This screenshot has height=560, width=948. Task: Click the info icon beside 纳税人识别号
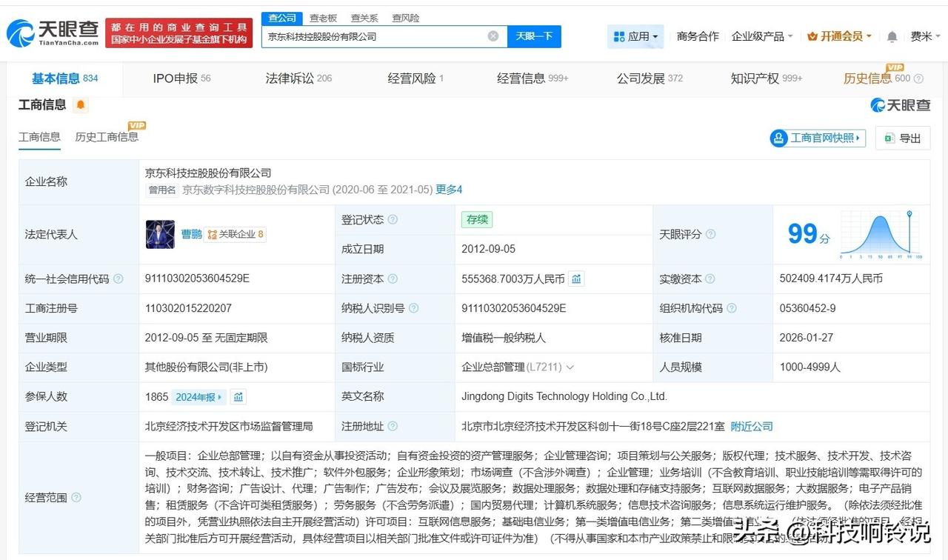[413, 308]
